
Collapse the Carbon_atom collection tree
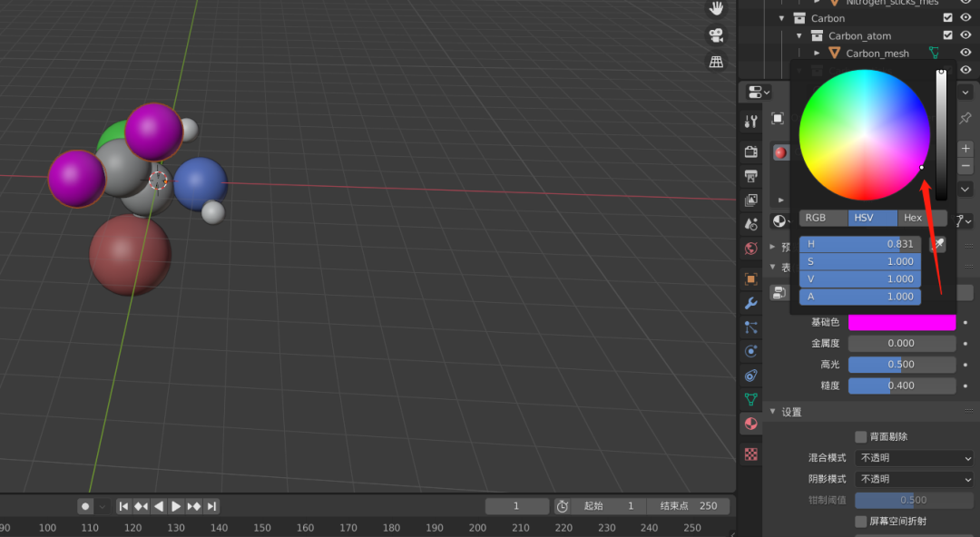[x=799, y=35]
